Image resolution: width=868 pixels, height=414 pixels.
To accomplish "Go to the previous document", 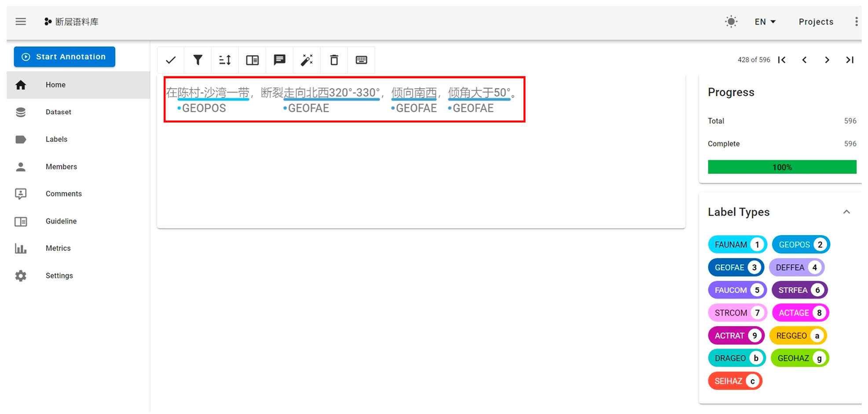I will [804, 60].
